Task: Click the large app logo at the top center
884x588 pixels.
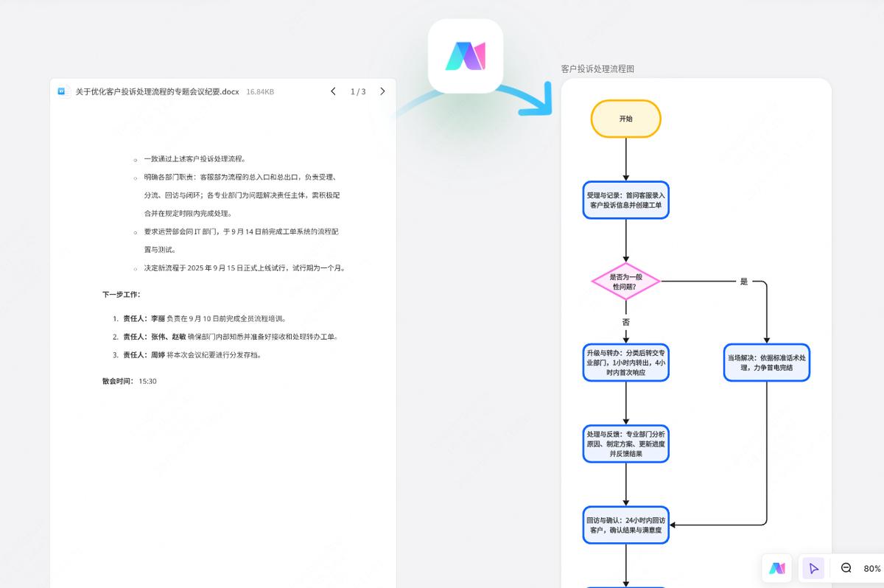Action: [x=465, y=56]
